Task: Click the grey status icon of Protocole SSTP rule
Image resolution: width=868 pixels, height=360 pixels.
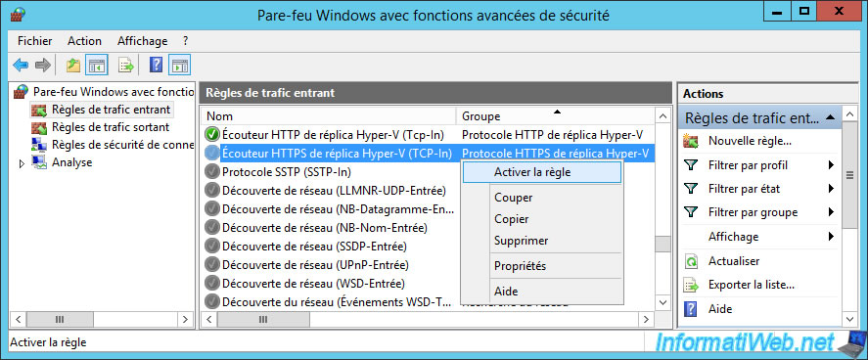Action: pyautogui.click(x=212, y=171)
